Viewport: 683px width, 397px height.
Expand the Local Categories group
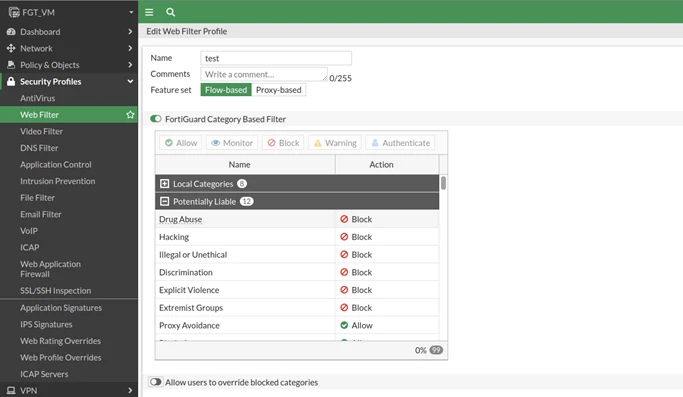164,184
